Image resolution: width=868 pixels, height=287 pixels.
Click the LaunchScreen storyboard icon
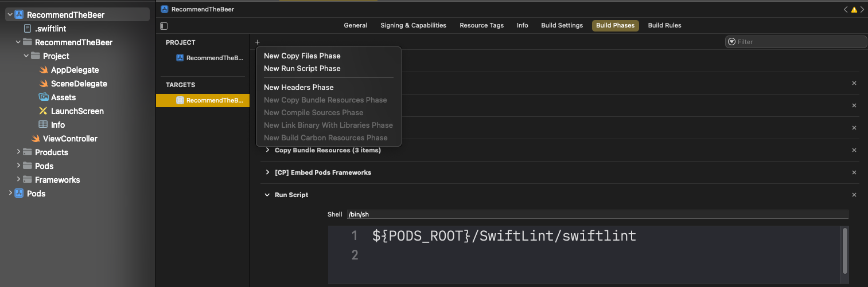pos(43,111)
